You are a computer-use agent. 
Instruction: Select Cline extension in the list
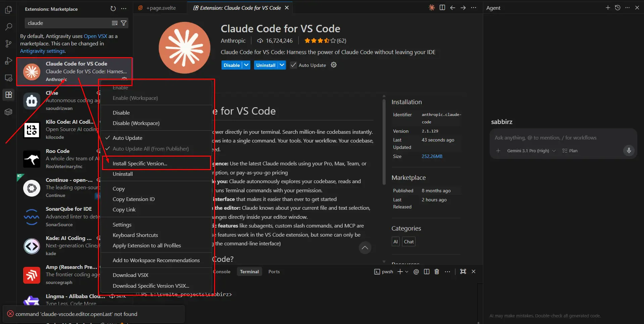pos(75,100)
